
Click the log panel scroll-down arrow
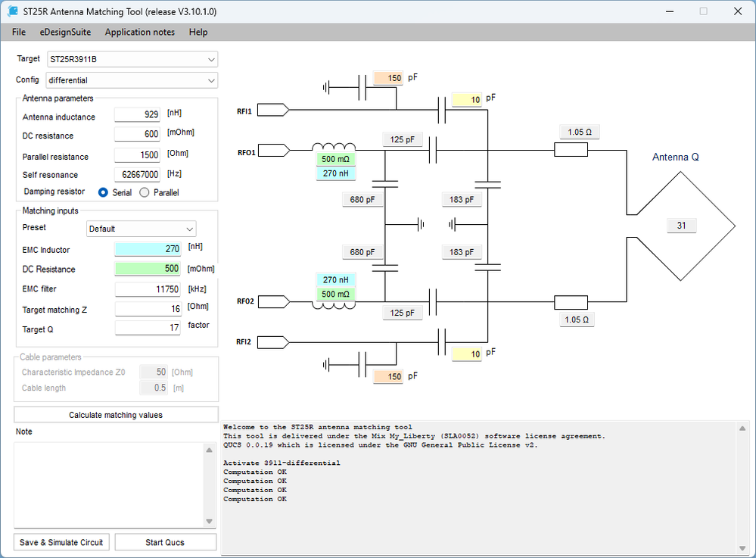coord(742,548)
